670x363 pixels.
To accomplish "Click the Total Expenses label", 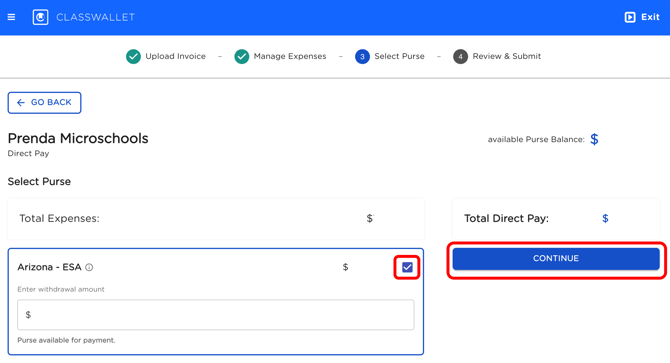I will 59,219.
